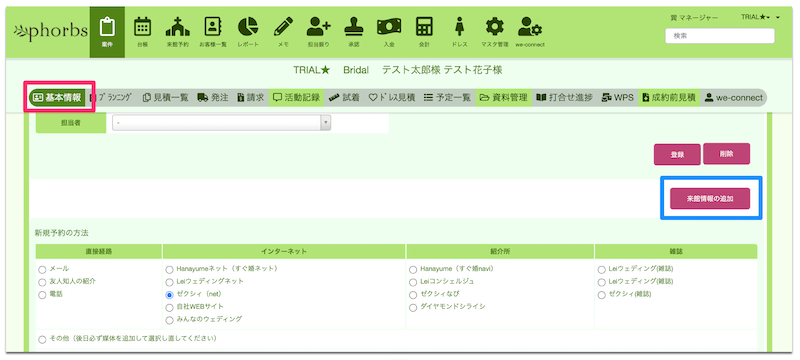Viewport: 800px width, 360px height.
Task: Switch to the 打合せ進捗 tab
Action: tap(565, 97)
